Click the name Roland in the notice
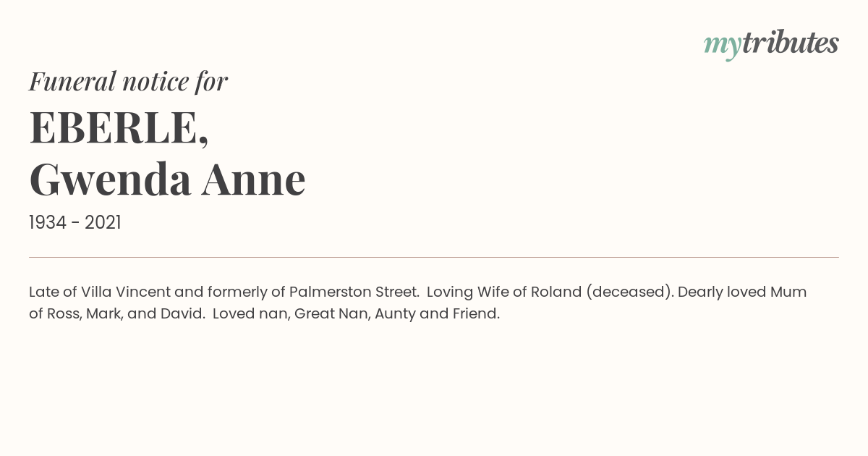The image size is (868, 456). pyautogui.click(x=556, y=292)
